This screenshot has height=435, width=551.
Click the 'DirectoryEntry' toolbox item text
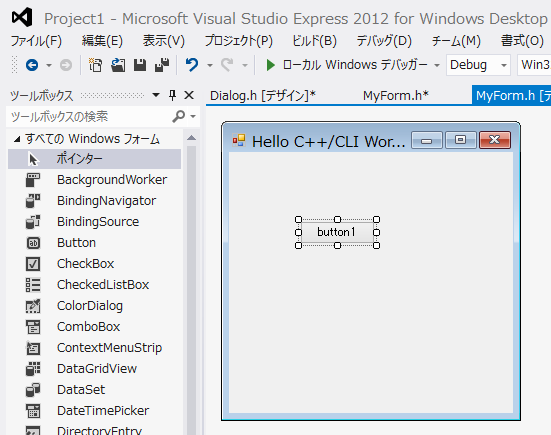[x=99, y=430]
